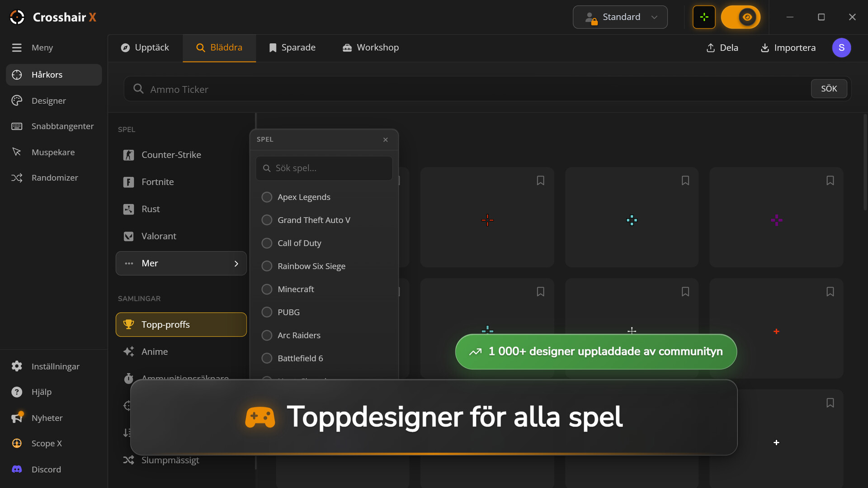Select the Minecraft radio option

(267, 290)
